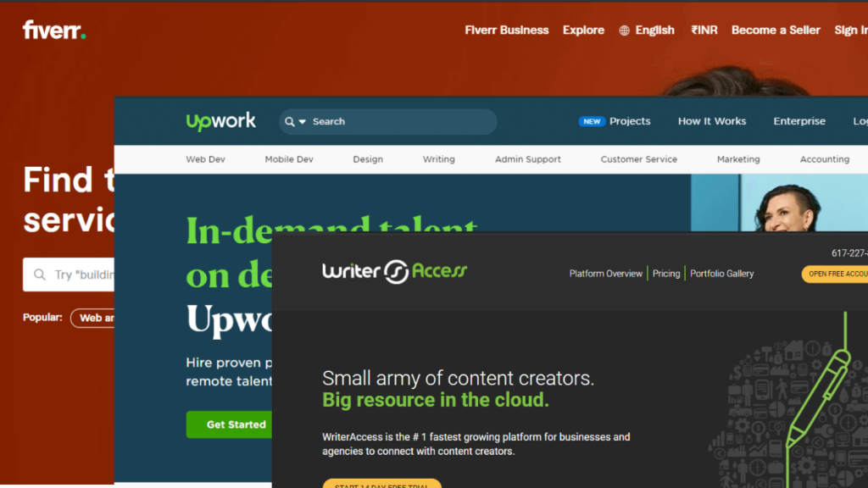Focus the Upwork Search field
Screen dimensions: 868x488
click(388, 122)
